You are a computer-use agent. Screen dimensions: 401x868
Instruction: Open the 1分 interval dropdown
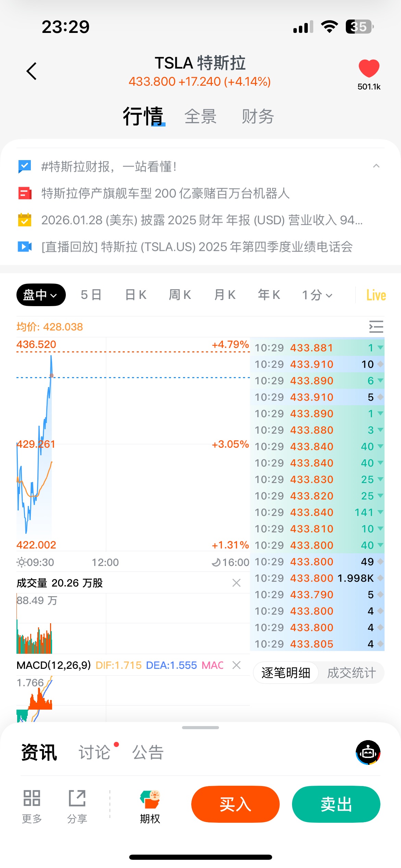coord(317,295)
